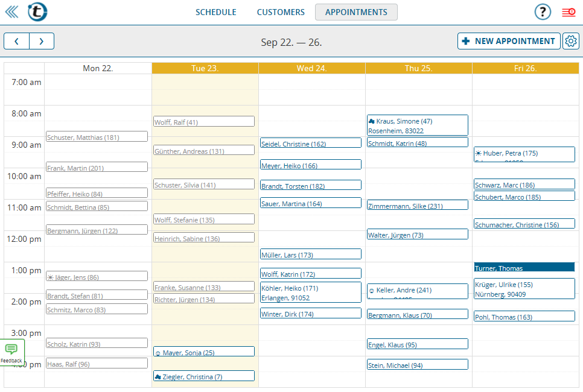Screen dimensions: 583x392
Task: Go to next week arrow
Action: point(42,41)
